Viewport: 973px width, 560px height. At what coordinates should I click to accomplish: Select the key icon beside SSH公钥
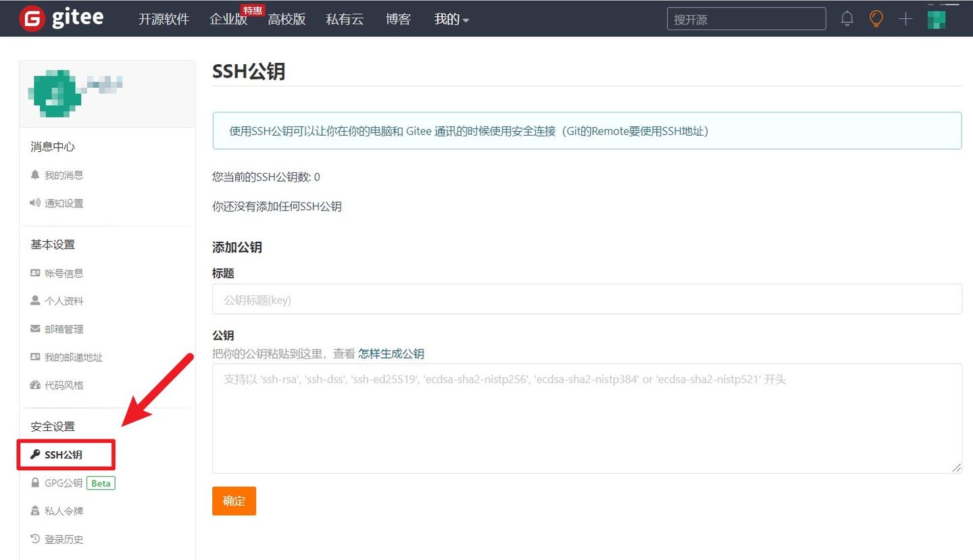(x=35, y=455)
